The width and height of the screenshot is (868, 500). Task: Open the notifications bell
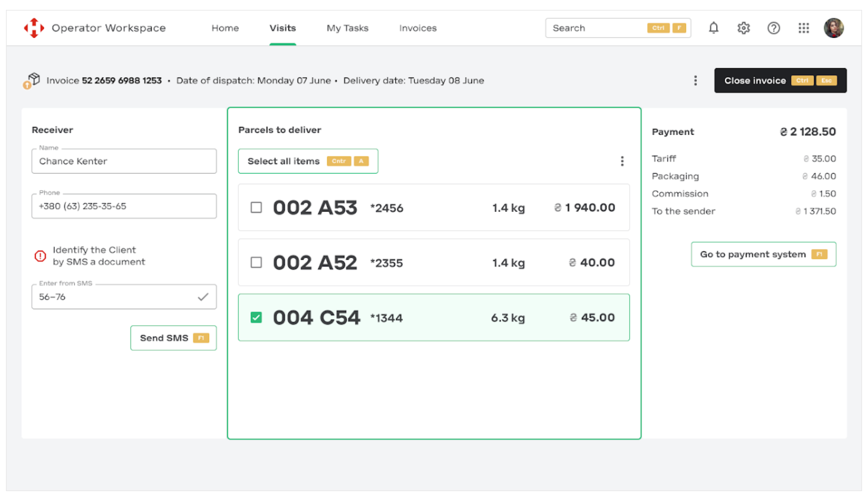(x=713, y=28)
